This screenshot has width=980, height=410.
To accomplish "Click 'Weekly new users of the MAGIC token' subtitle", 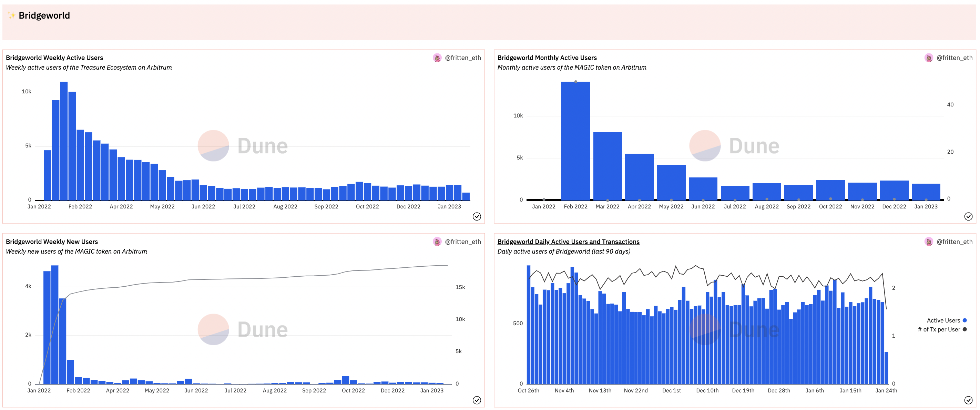I will point(76,252).
